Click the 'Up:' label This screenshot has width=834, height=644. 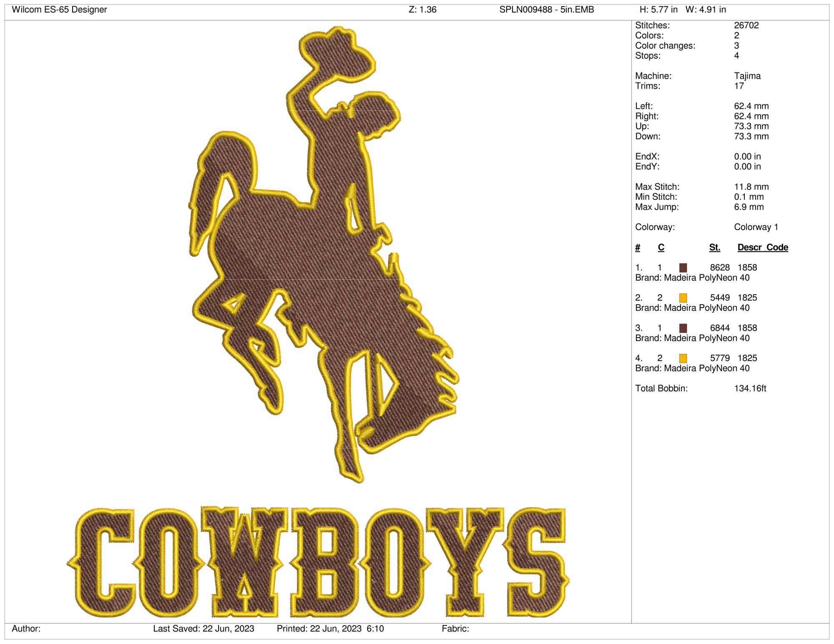(x=642, y=126)
